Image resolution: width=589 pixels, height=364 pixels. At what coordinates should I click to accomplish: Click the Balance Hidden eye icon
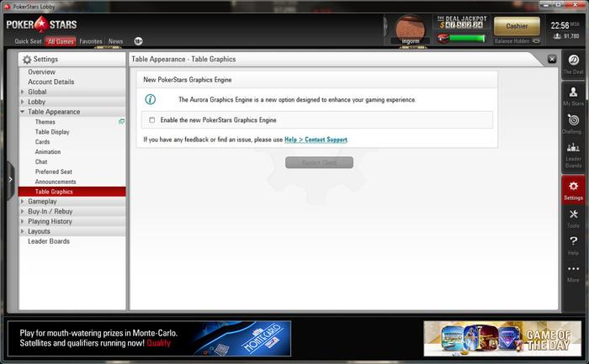[x=537, y=41]
